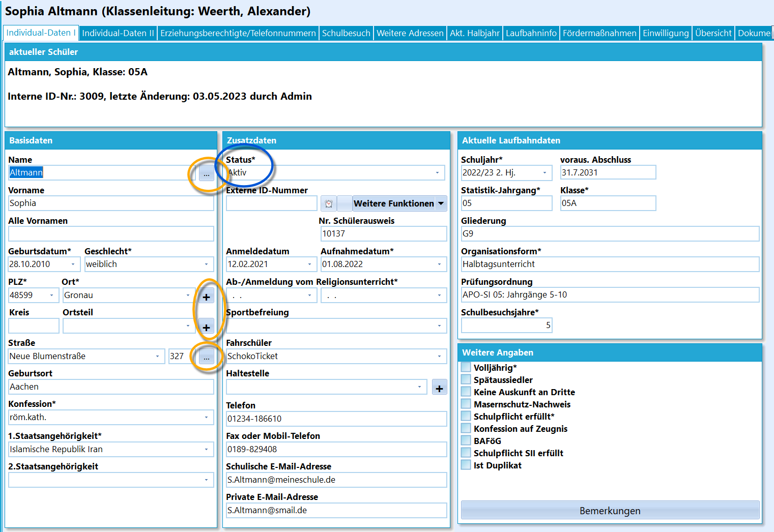Open the Aufnahmedatum date dropdown
The image size is (774, 532).
439,264
